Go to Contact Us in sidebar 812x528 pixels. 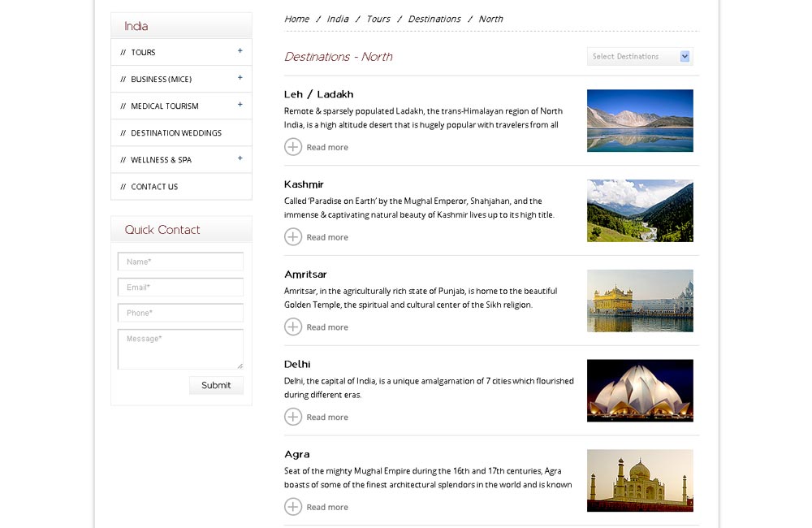click(154, 187)
